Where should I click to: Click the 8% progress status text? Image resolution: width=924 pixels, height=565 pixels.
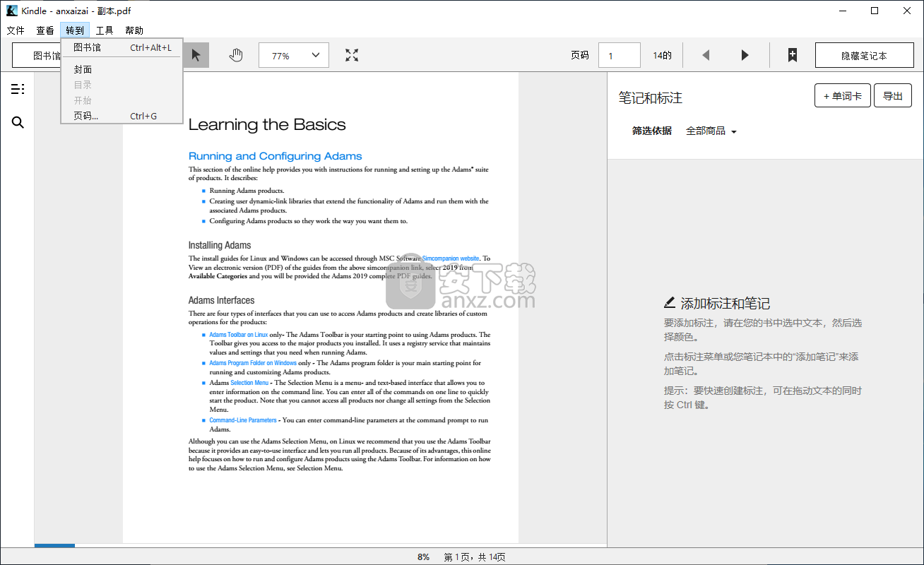tap(423, 557)
